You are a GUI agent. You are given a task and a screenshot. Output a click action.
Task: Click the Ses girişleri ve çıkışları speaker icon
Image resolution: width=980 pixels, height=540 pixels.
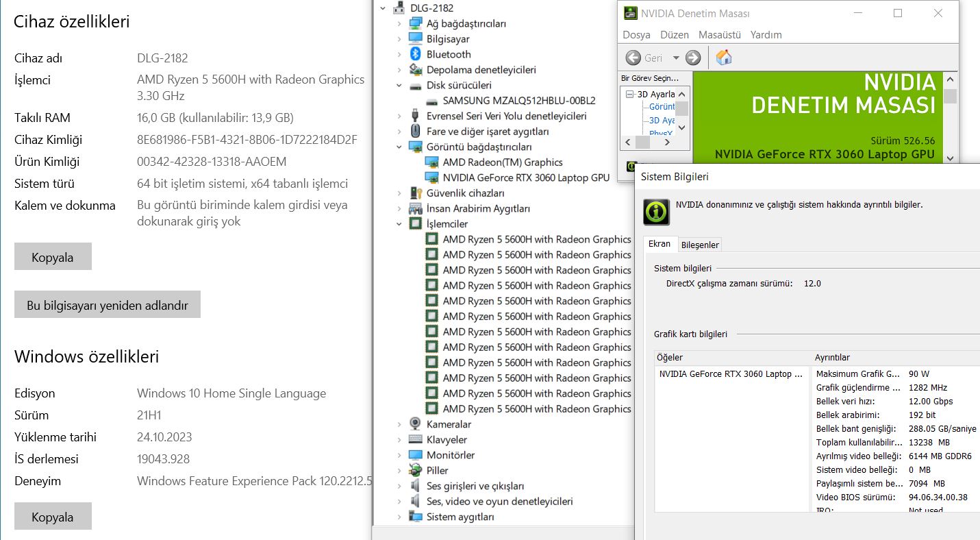click(x=416, y=486)
